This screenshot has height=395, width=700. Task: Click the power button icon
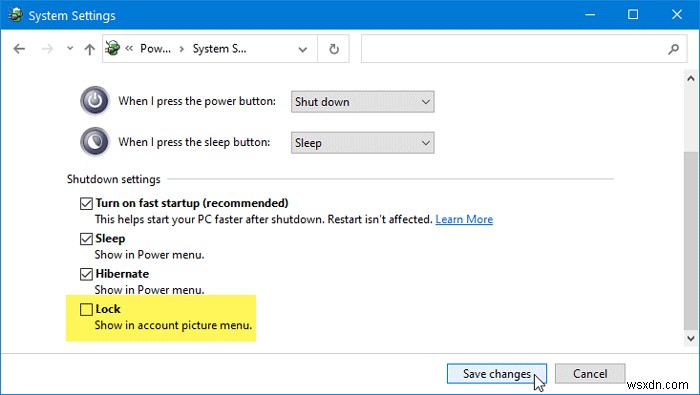click(x=95, y=100)
